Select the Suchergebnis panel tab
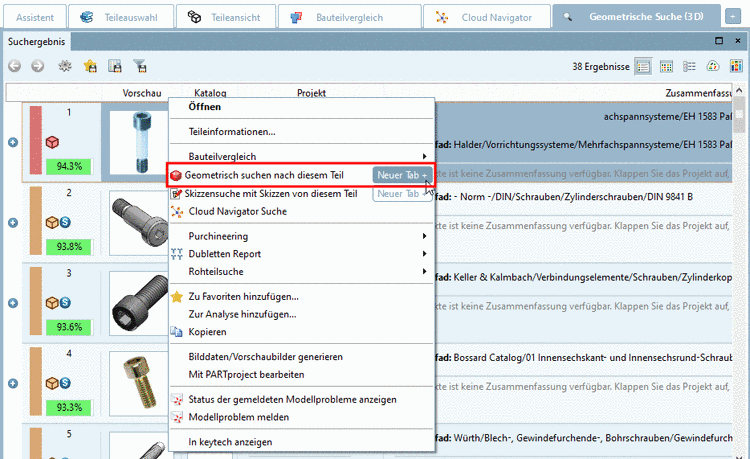 pos(36,42)
